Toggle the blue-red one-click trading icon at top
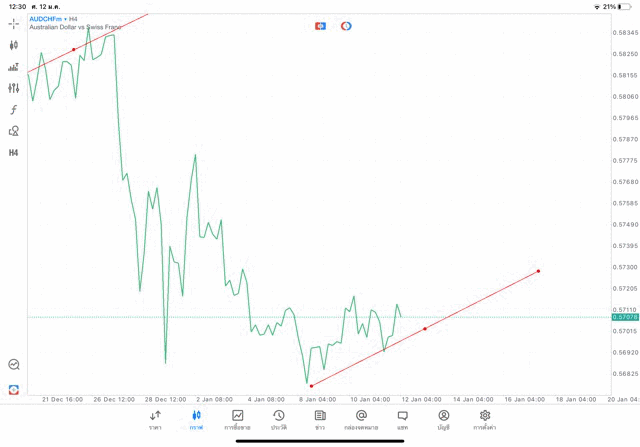The image size is (640, 447). coord(320,26)
